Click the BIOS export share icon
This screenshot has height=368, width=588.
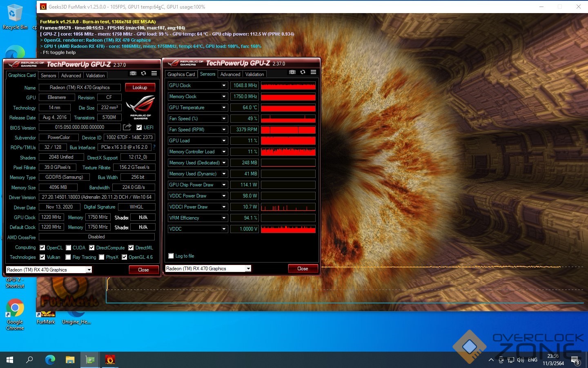[127, 127]
